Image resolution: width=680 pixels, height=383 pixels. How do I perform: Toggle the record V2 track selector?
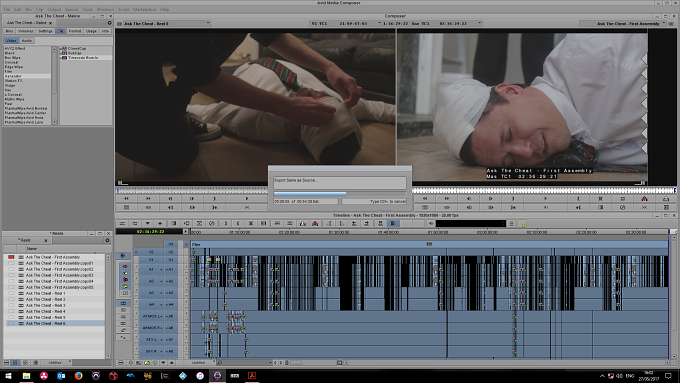(x=171, y=252)
